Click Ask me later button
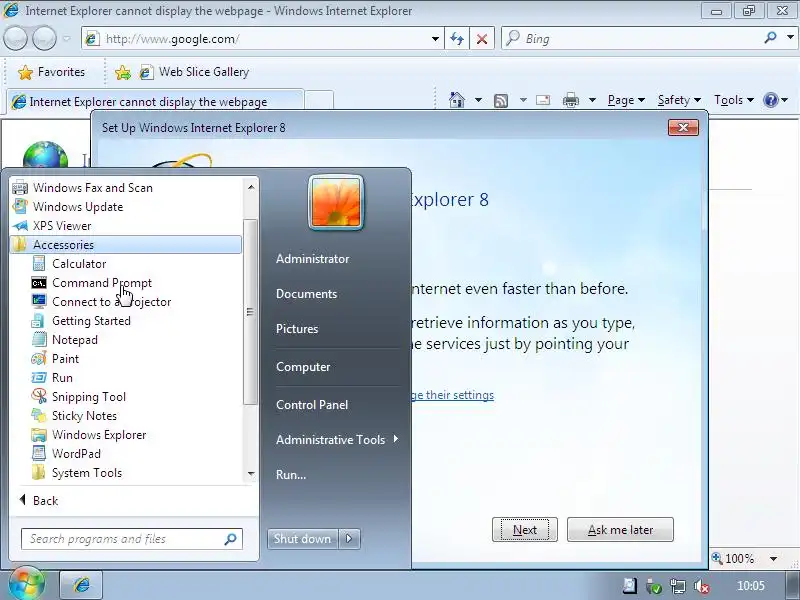This screenshot has height=600, width=800. coord(620,530)
